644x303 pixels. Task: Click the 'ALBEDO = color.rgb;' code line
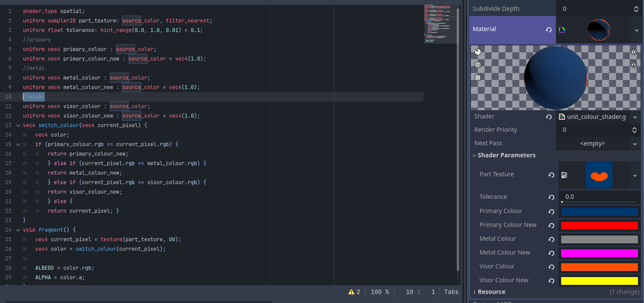click(x=65, y=268)
